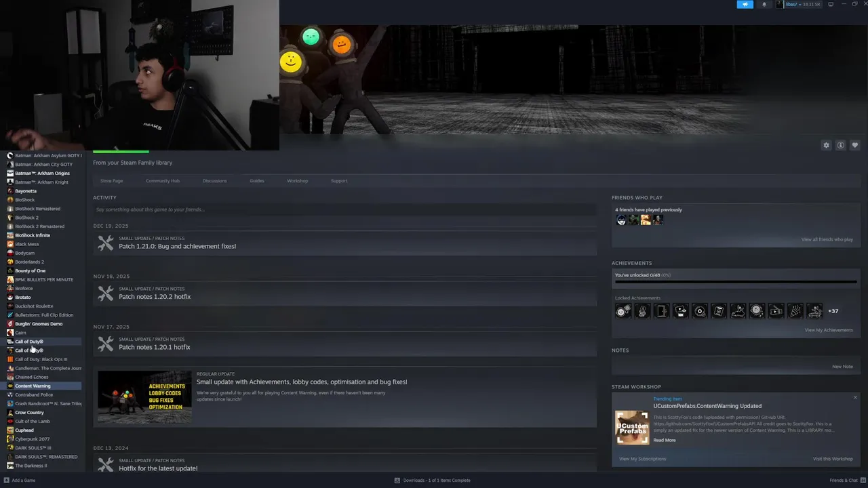Click the wrench icon beside Patch 1.21.0
868x488 pixels.
[x=105, y=243]
